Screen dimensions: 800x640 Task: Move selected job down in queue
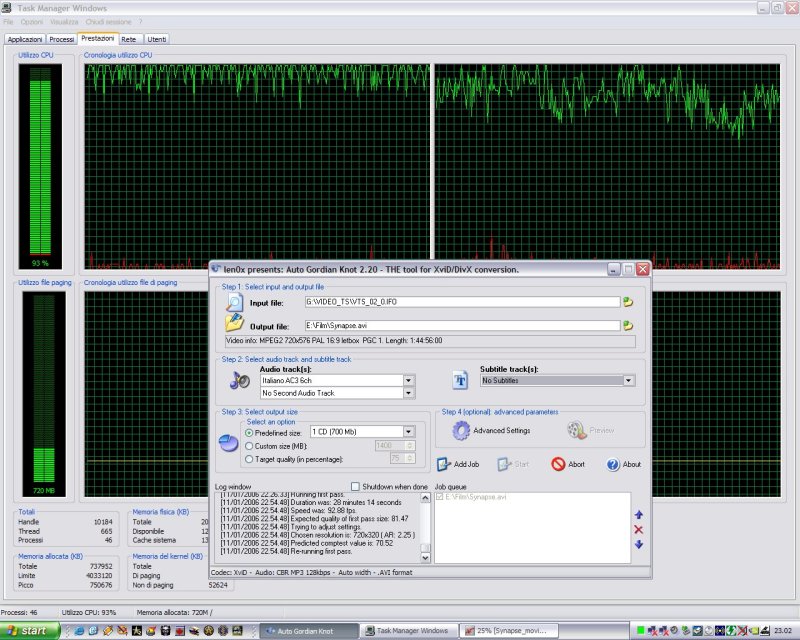pos(639,545)
